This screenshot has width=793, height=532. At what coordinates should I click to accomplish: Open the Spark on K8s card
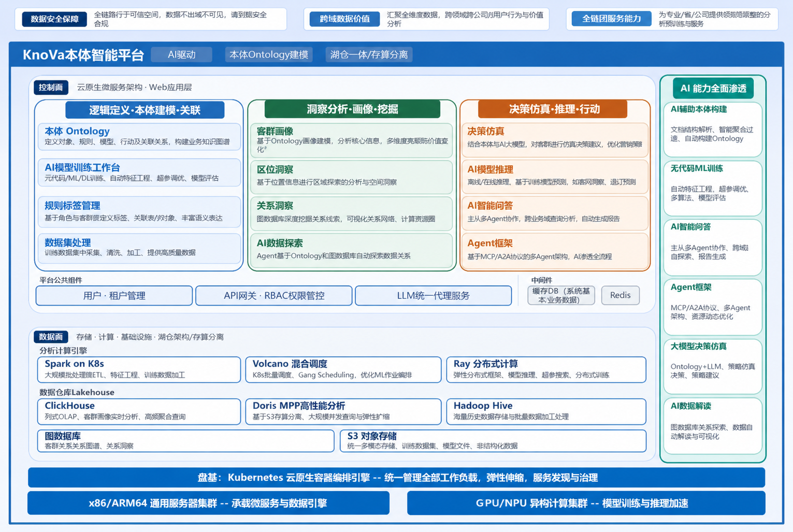pos(139,369)
